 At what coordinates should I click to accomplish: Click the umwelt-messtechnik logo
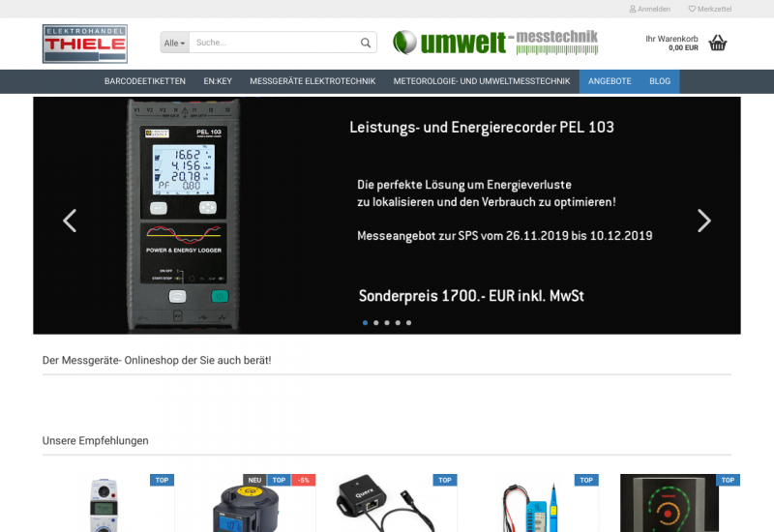(x=494, y=42)
